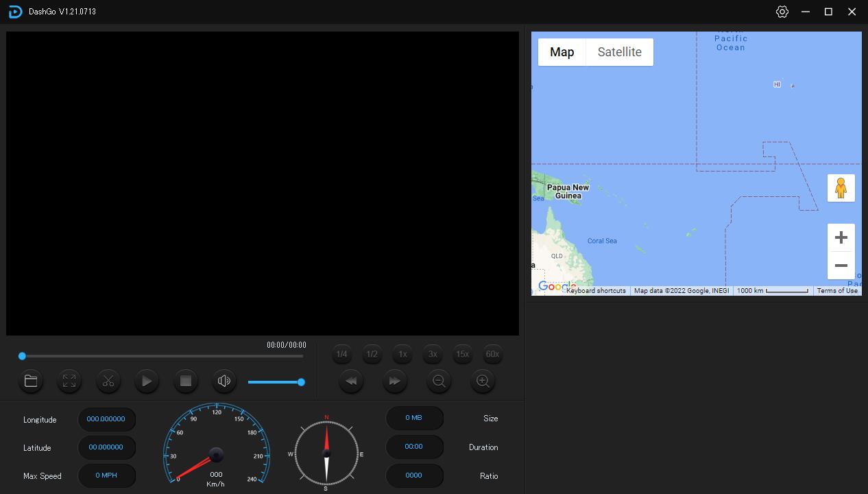This screenshot has width=868, height=494.
Task: Toggle fullscreen video view
Action: point(69,381)
